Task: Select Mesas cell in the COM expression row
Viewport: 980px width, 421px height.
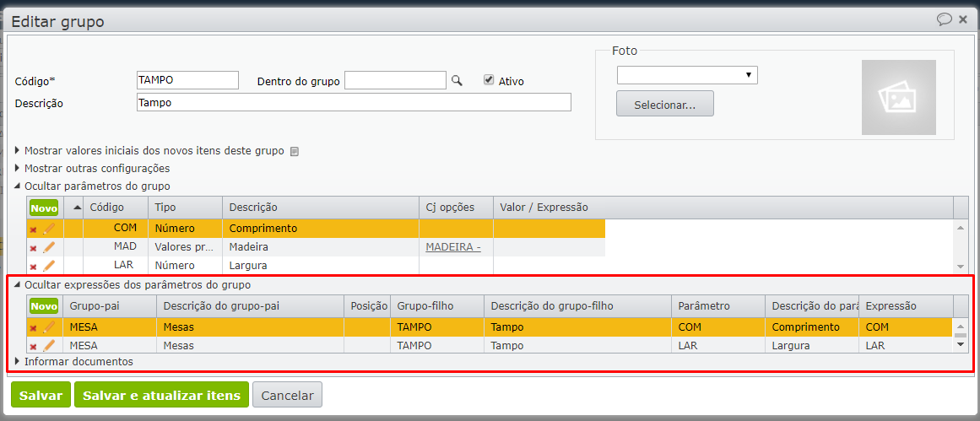Action: pos(250,327)
